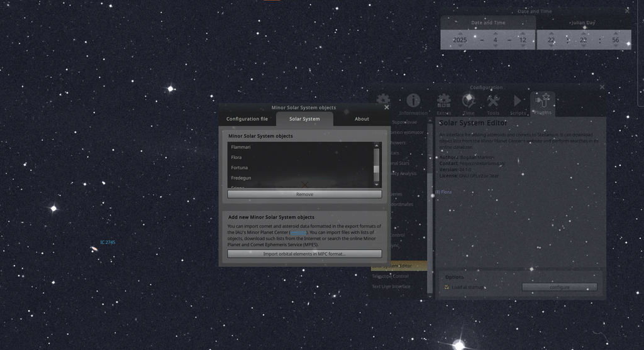
Task: Select Flammari in the objects list
Action: (300, 147)
